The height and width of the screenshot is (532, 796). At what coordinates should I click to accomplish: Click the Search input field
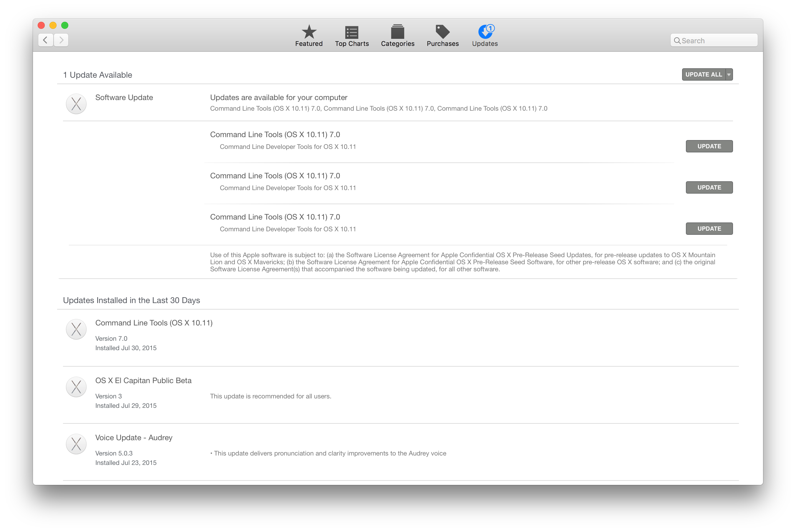coord(714,40)
